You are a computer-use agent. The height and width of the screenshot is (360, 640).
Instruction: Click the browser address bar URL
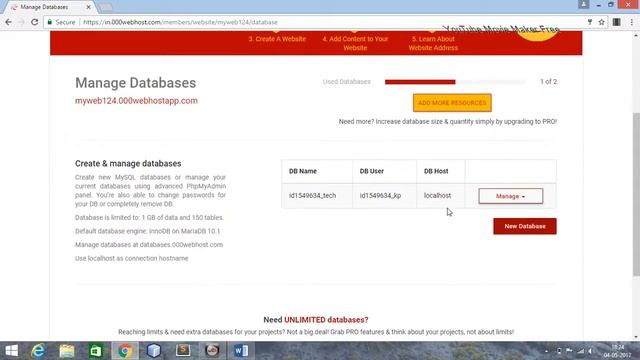[180, 22]
